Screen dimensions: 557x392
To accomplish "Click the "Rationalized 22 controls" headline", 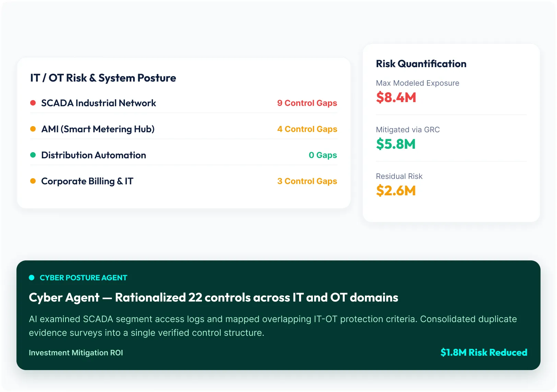I will point(213,297).
